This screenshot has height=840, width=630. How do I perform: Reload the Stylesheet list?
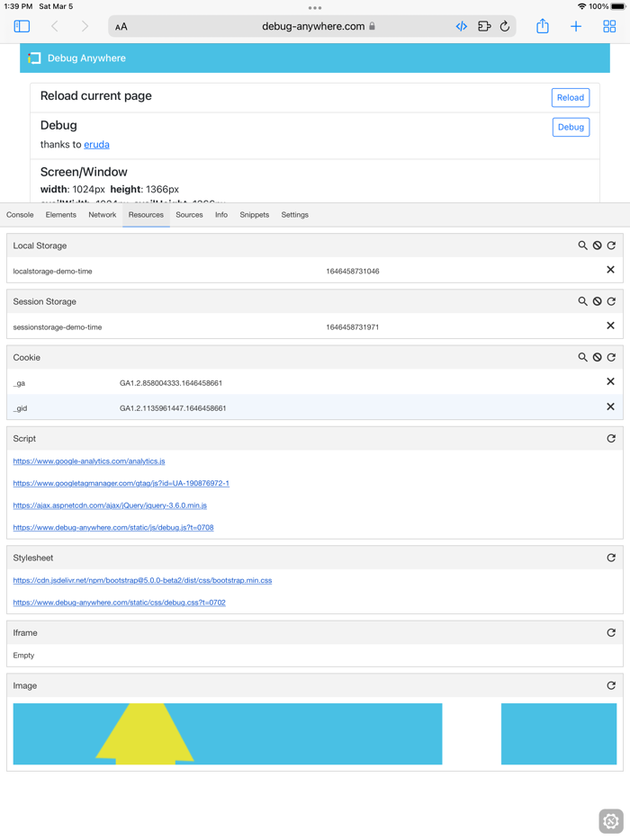[611, 558]
